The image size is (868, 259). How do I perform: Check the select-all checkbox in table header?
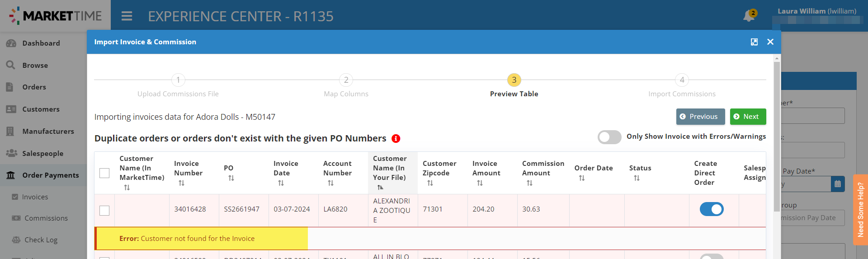(x=104, y=173)
